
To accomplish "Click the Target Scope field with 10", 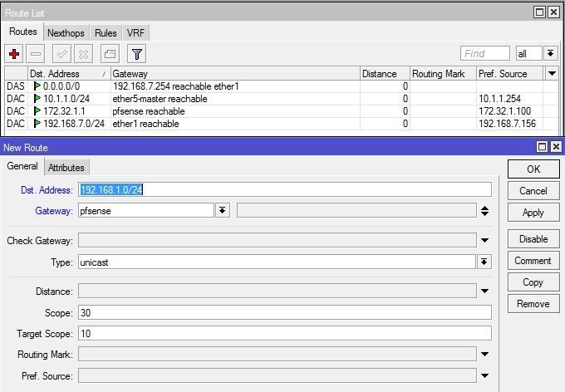I will 285,333.
